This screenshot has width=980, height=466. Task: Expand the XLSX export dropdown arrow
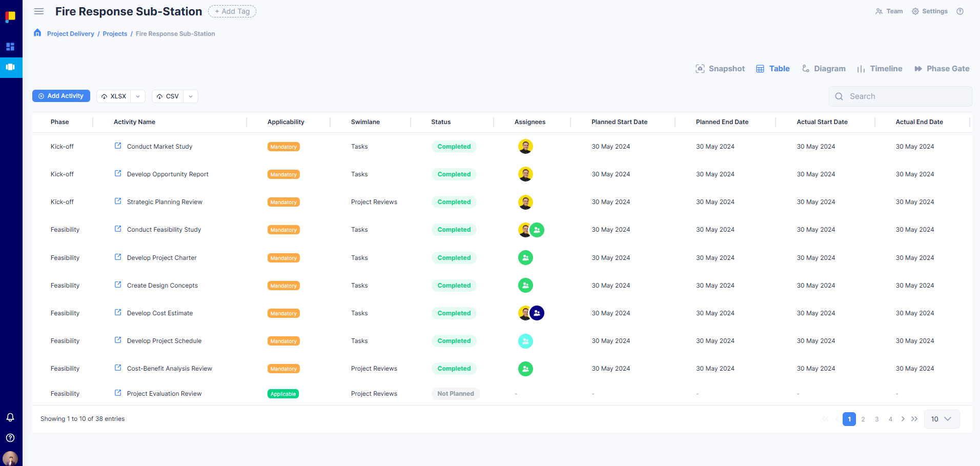point(138,96)
